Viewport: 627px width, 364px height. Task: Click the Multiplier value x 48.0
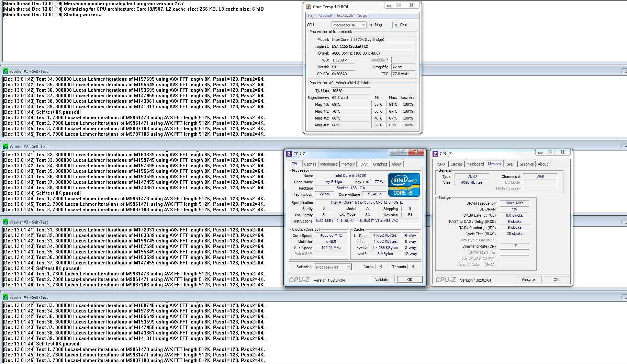pos(331,242)
